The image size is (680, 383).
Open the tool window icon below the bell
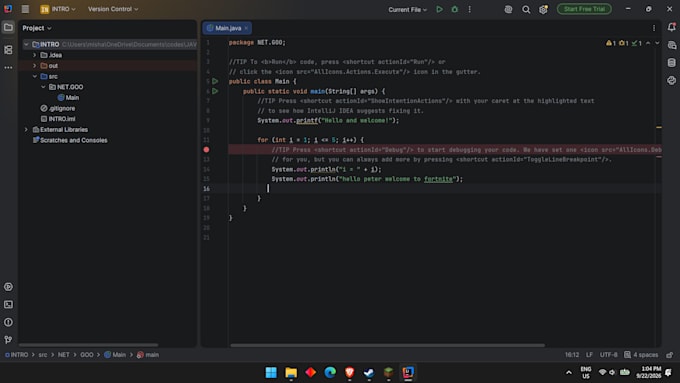672,45
